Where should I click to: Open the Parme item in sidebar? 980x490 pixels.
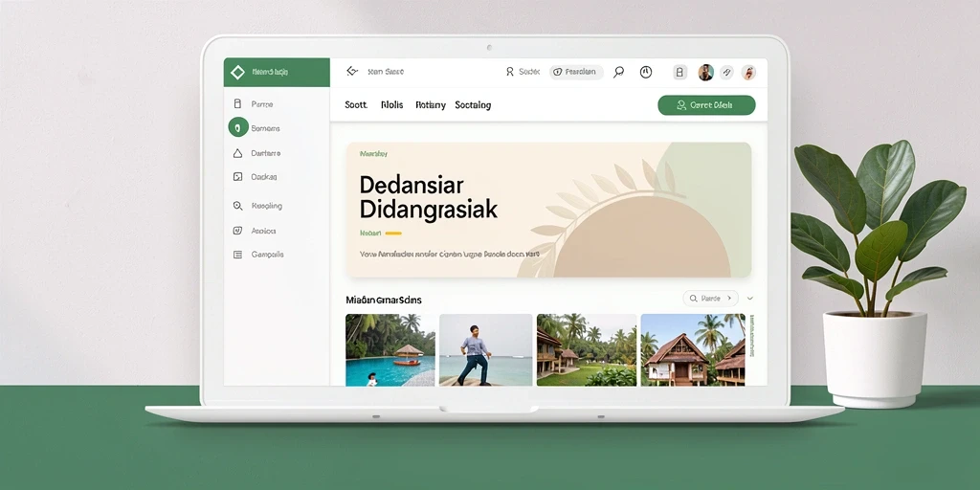(254, 104)
